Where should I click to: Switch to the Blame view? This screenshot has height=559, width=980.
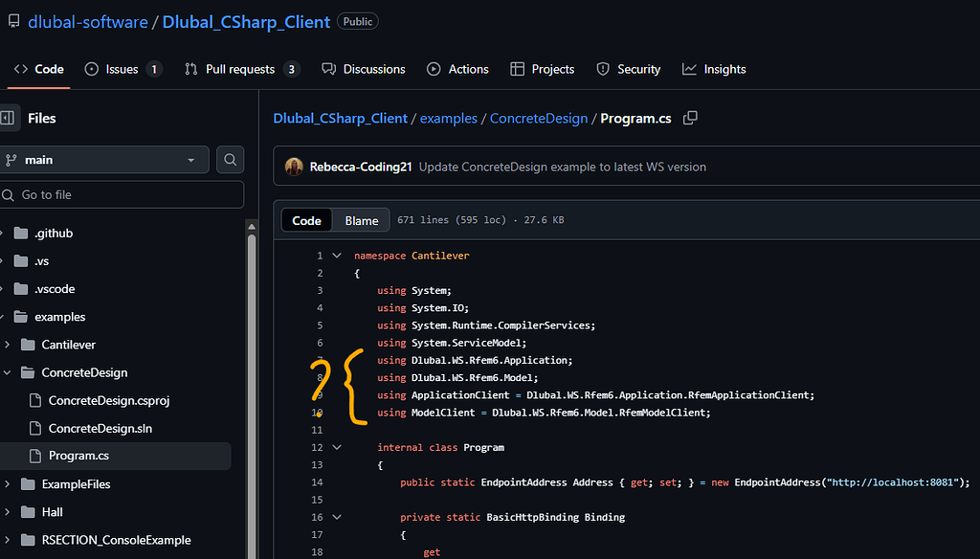click(x=361, y=219)
